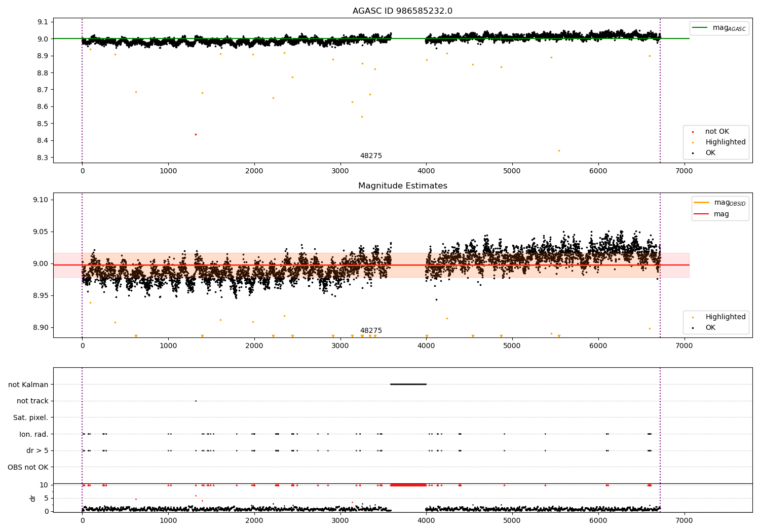Click the 'Ion. rad.' row label
This screenshot has width=760, height=532.
34,434
